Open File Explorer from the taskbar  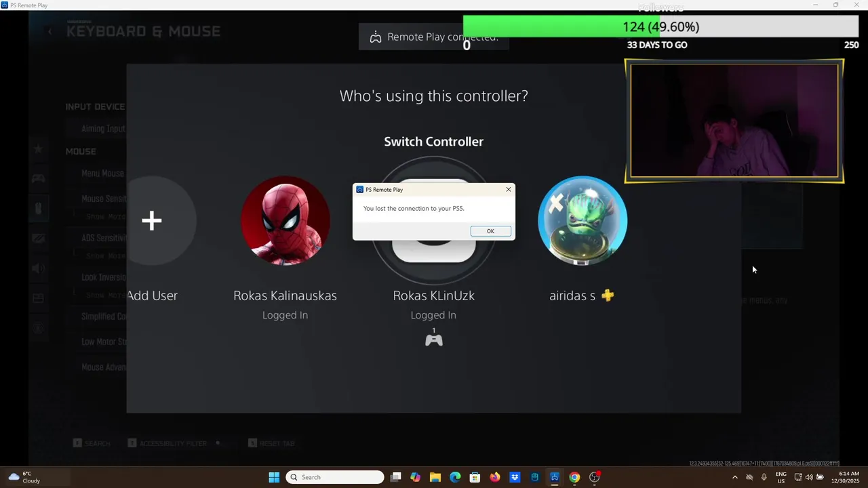pyautogui.click(x=435, y=477)
